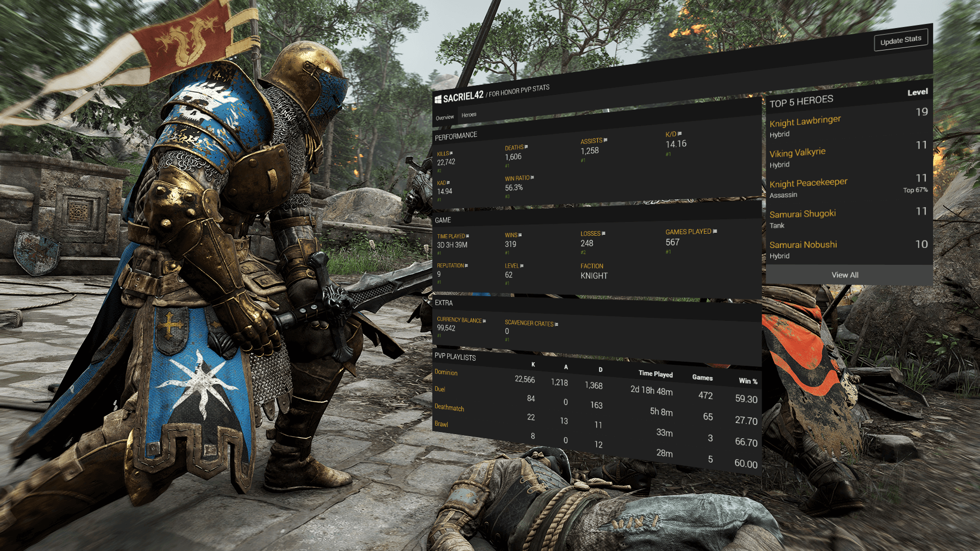Select the Deathmatch playlist row
The image size is (980, 551).
coord(596,423)
